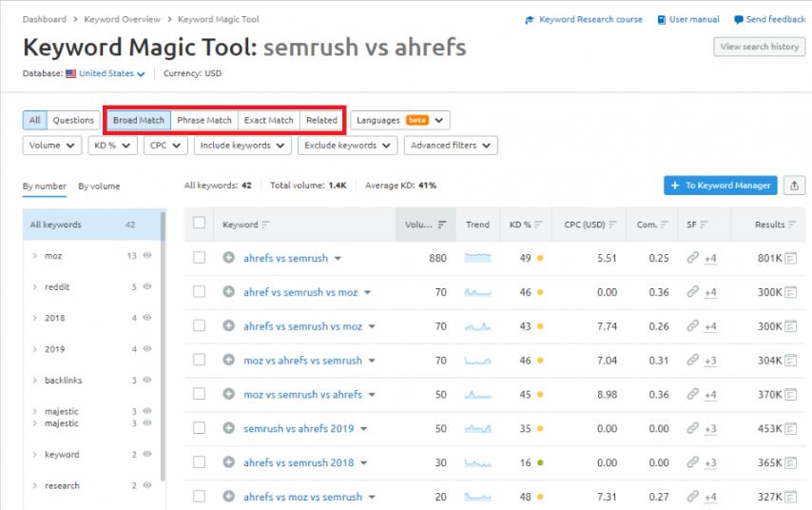Click the export upload icon button
The image size is (812, 510).
point(794,186)
